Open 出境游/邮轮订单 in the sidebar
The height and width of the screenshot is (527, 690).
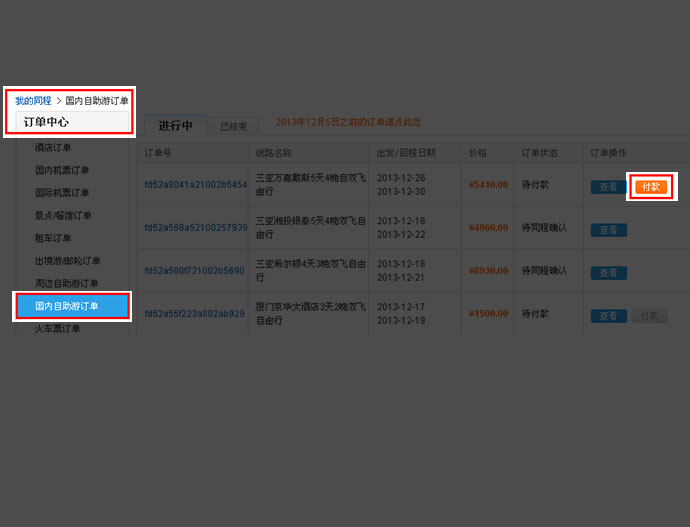tap(67, 261)
